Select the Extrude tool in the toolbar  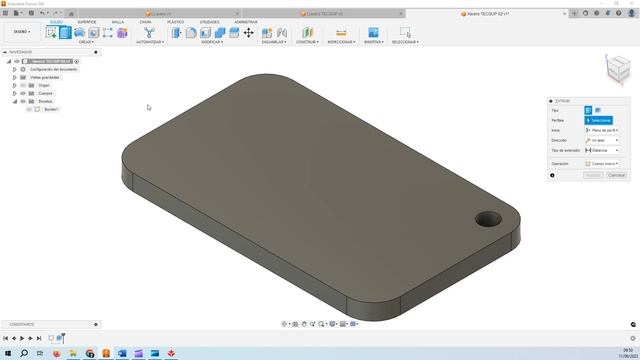pyautogui.click(x=65, y=33)
